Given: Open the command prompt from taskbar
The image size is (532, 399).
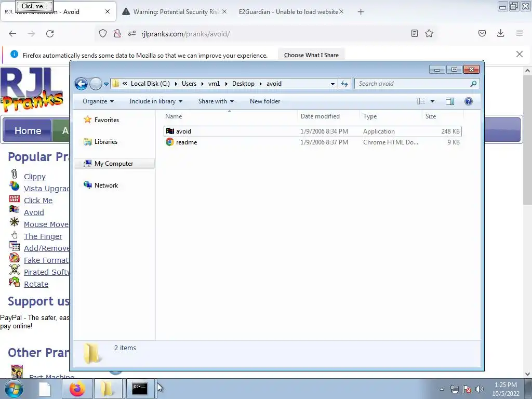Looking at the screenshot, I should [140, 389].
